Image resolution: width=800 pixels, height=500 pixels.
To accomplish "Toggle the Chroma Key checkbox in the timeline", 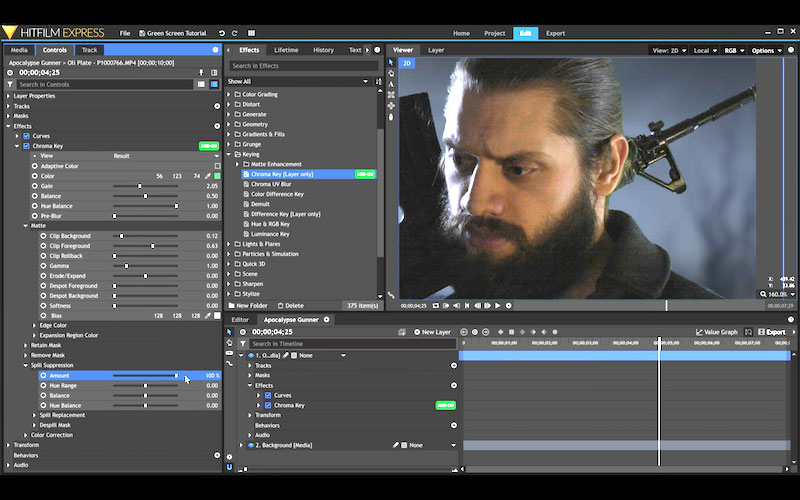I will click(x=268, y=406).
